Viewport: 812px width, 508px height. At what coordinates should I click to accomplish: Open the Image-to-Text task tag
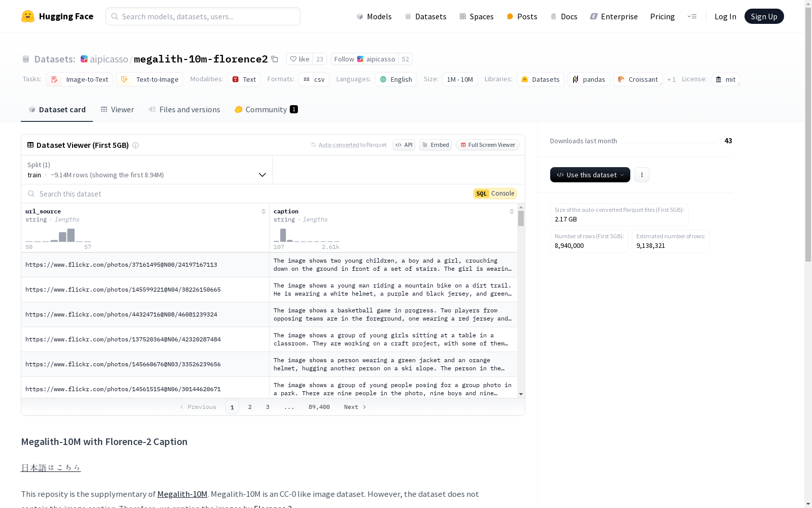80,79
